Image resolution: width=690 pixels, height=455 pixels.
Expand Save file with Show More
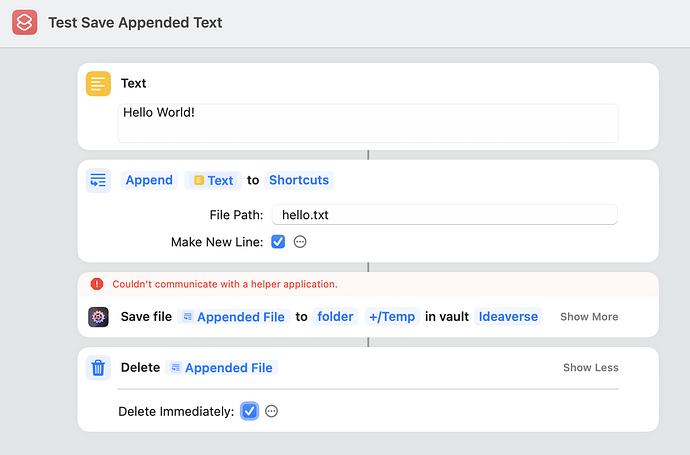tap(588, 317)
